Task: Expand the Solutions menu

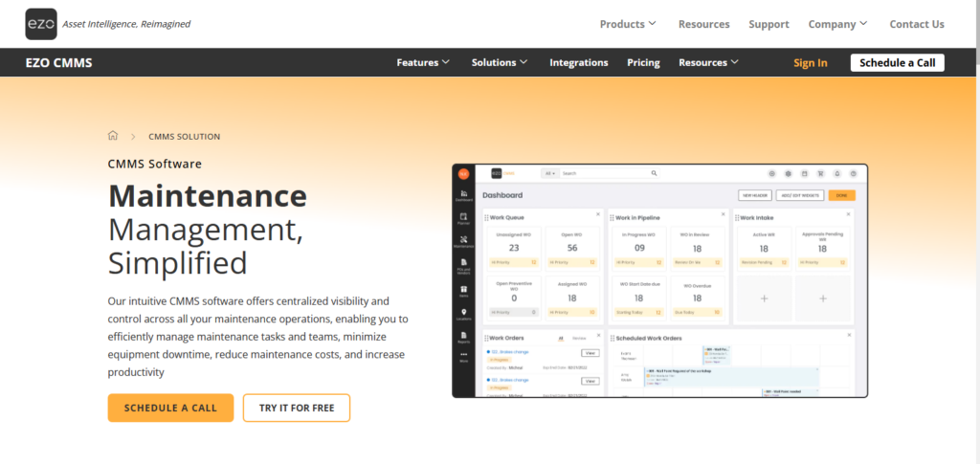Action: 500,62
